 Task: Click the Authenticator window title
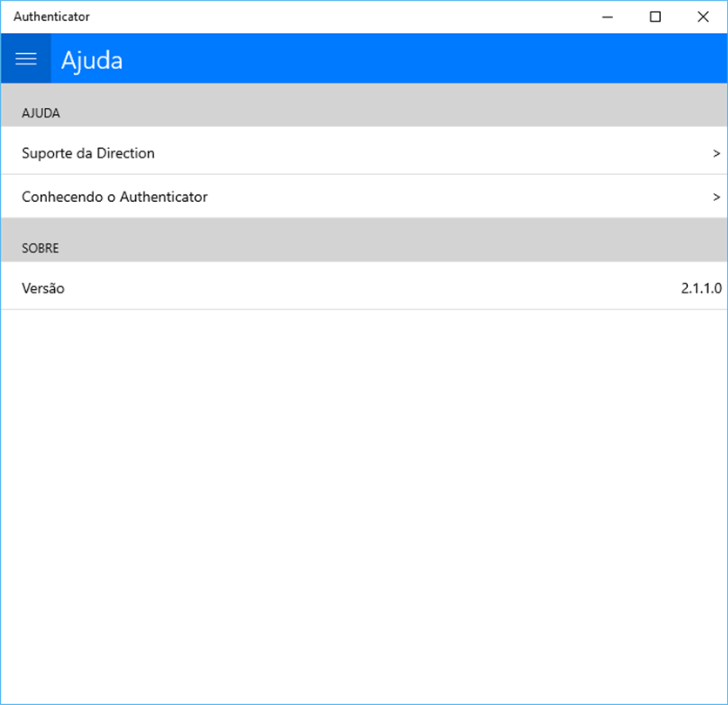51,17
